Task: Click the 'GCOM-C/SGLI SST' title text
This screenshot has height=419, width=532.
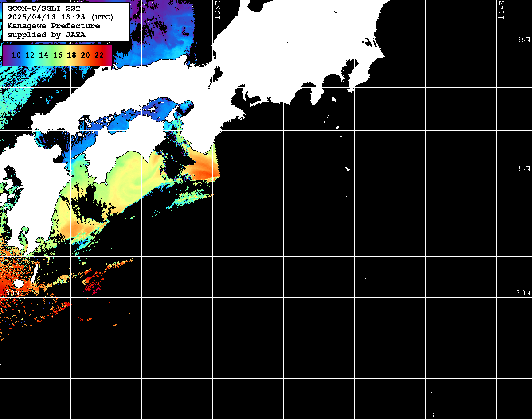Action: coord(44,8)
